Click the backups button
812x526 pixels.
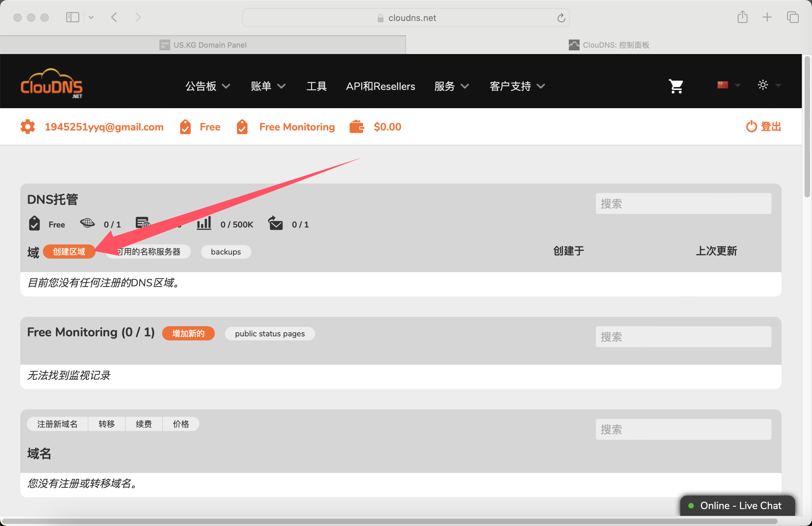226,252
